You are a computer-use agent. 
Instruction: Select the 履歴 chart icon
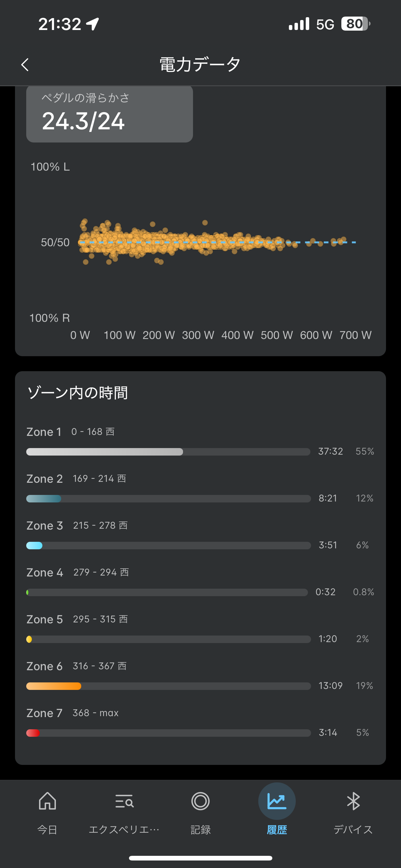277,801
